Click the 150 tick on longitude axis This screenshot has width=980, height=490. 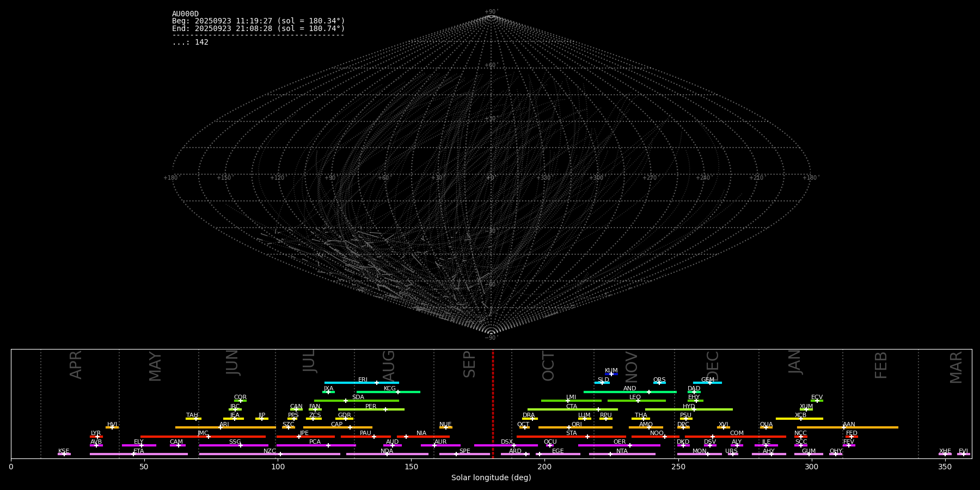pyautogui.click(x=411, y=467)
